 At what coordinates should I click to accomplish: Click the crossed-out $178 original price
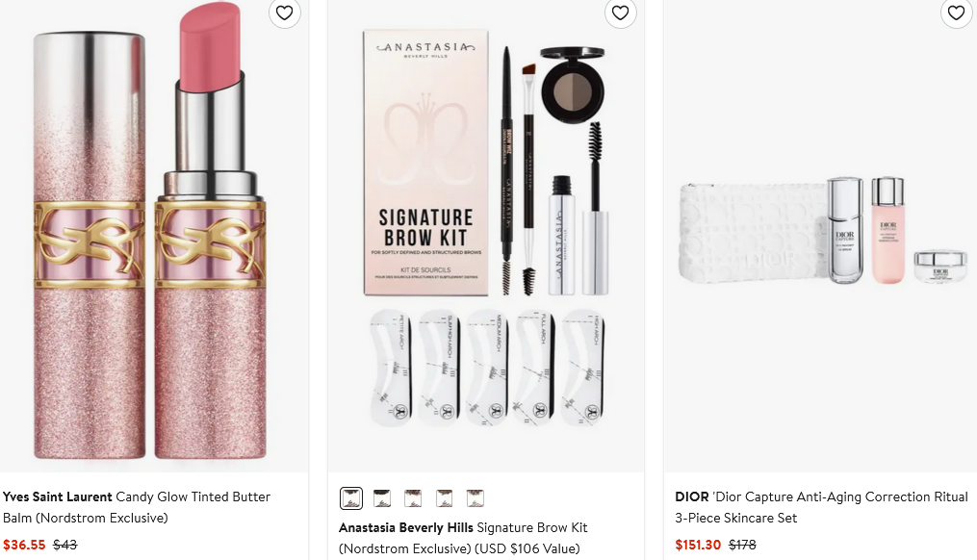pos(742,545)
